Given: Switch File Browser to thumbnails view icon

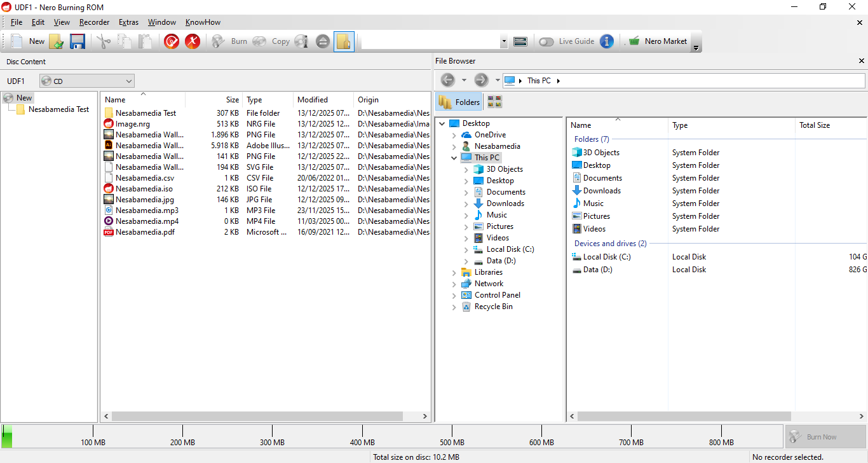Looking at the screenshot, I should (x=494, y=102).
